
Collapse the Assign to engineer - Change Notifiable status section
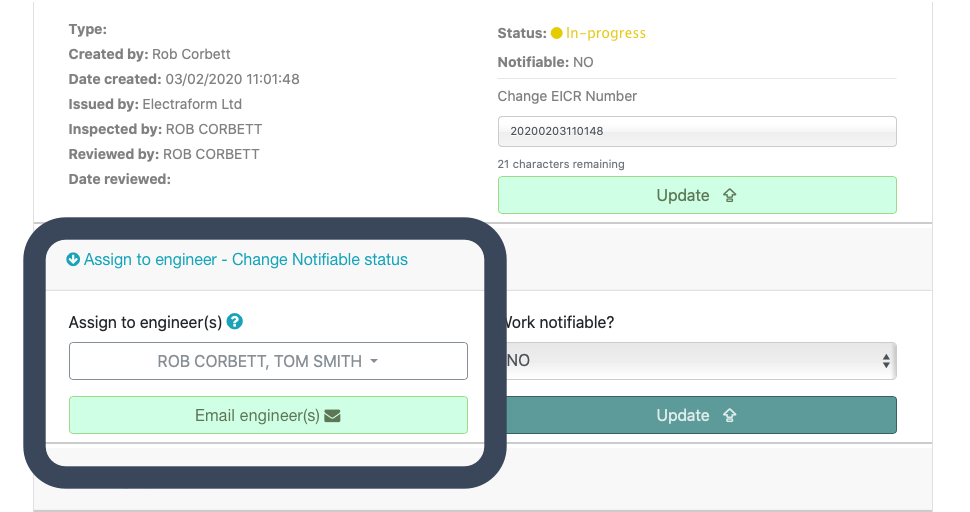tap(245, 260)
